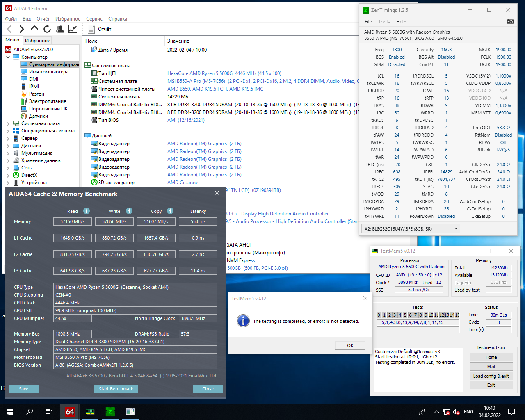The image size is (525, 420).
Task: Open the AMD Cezanne 3D accelerator link
Action: (183, 183)
